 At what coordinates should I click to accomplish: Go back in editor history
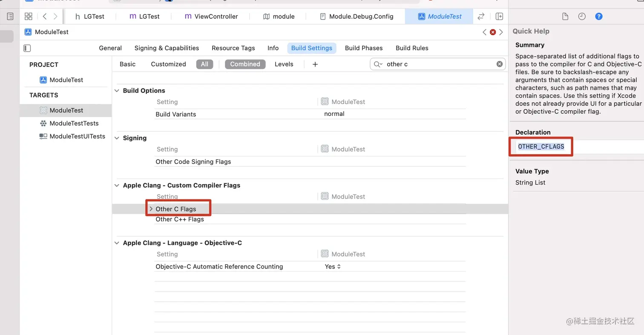45,17
